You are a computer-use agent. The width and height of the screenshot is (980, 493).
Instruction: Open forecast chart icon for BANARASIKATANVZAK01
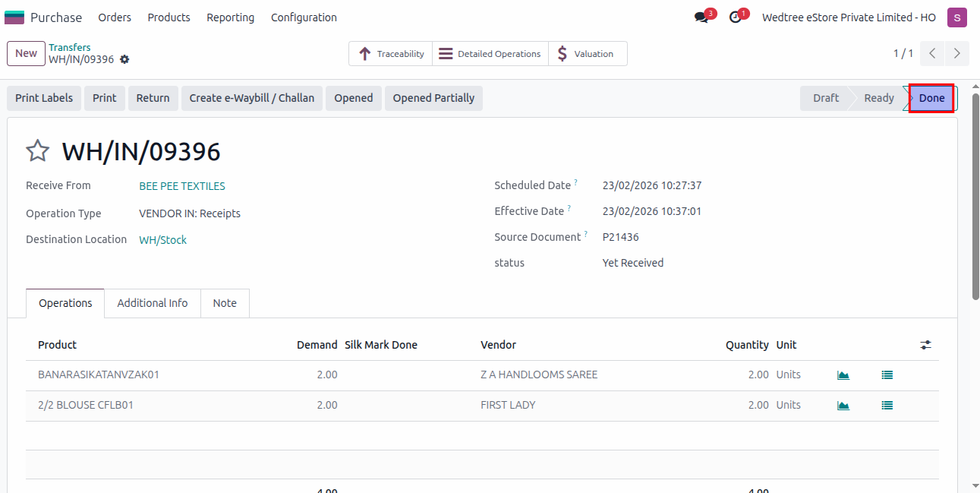click(843, 375)
